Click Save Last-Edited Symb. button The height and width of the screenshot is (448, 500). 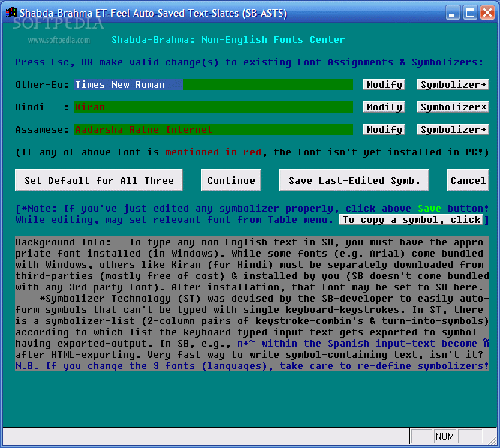click(x=354, y=180)
